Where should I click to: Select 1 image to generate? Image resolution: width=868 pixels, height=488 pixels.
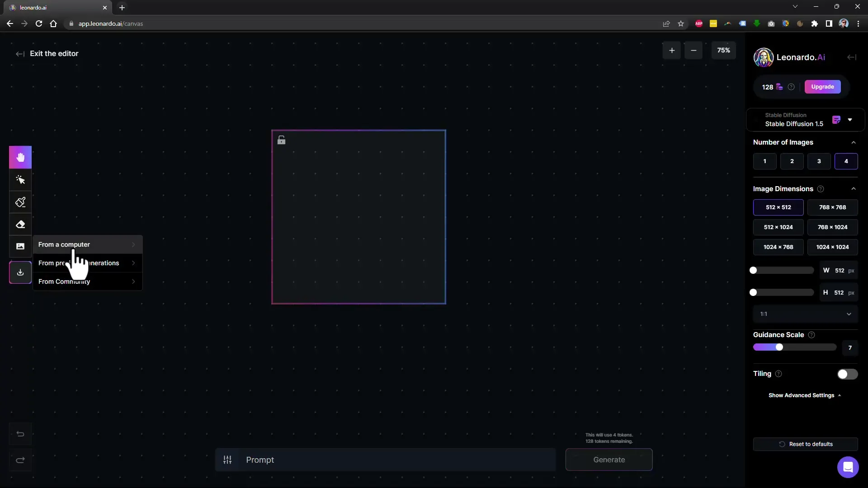(x=765, y=161)
